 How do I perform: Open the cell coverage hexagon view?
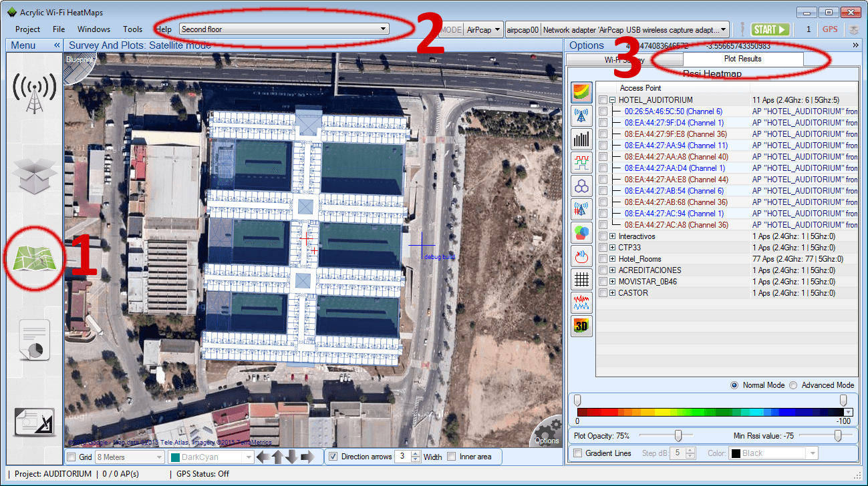coord(581,186)
